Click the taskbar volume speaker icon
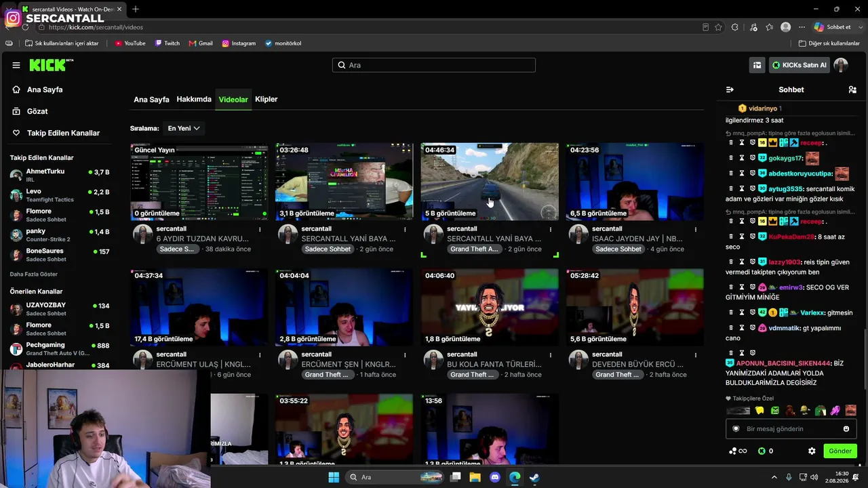The width and height of the screenshot is (868, 488). click(814, 477)
